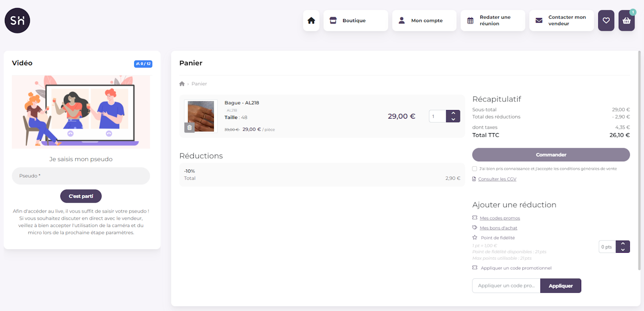Image resolution: width=644 pixels, height=311 pixels.
Task: Open the wishlist heart icon
Action: [606, 21]
